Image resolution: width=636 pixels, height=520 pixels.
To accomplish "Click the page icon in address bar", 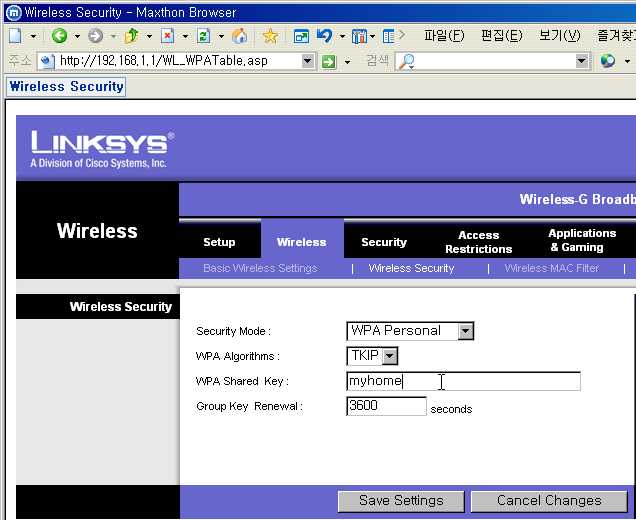I will coord(47,61).
